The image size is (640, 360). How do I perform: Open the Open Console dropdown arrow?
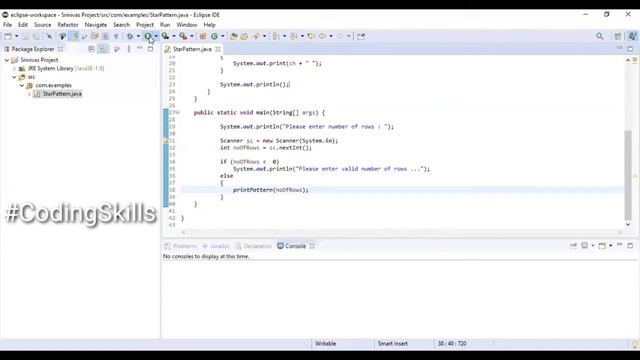611,245
